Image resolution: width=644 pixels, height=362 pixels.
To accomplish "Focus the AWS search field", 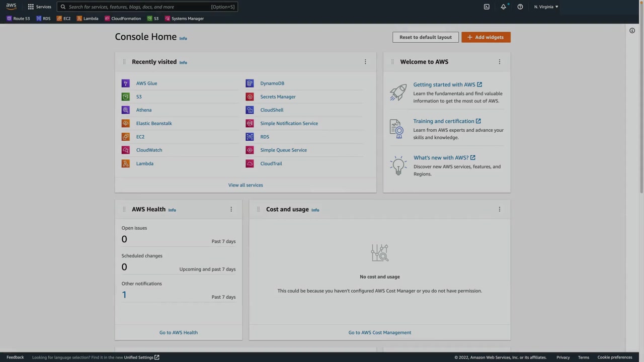I will coord(147,7).
